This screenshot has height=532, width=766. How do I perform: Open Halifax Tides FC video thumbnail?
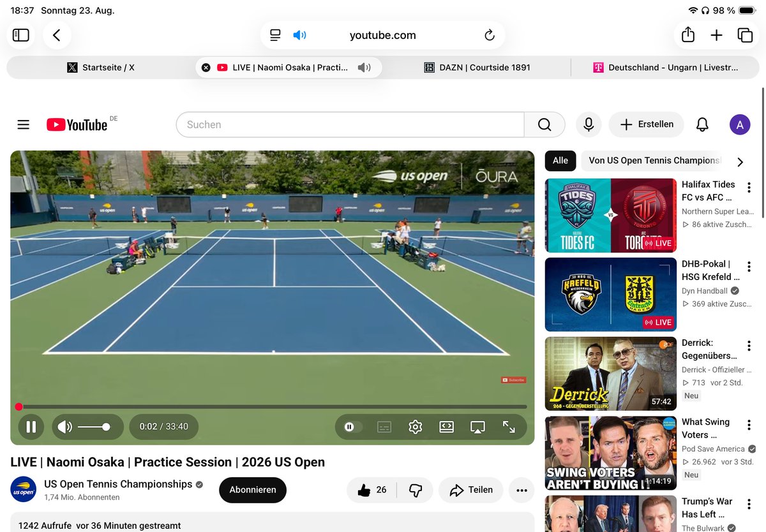[x=611, y=216]
